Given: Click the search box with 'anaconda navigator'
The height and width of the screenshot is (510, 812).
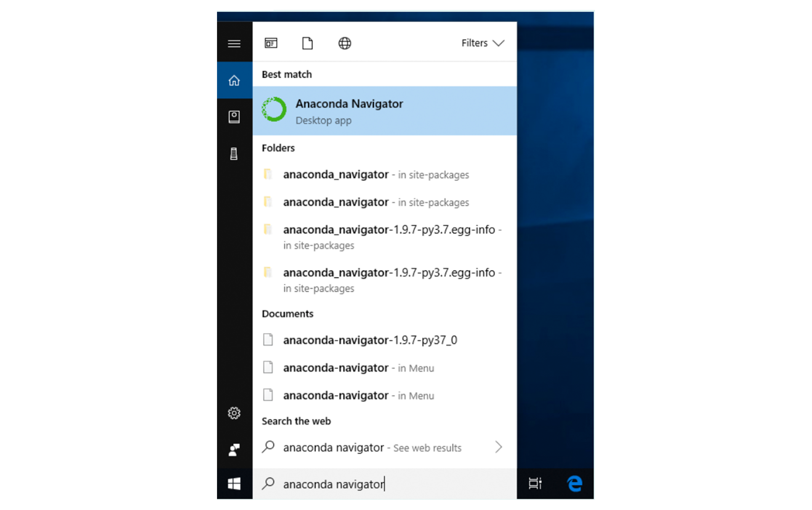Looking at the screenshot, I should point(384,484).
